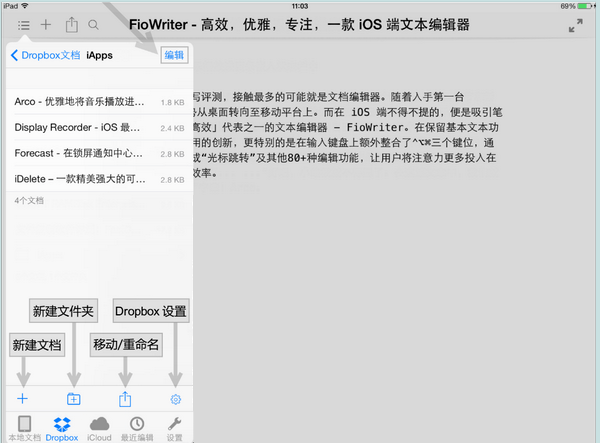Enter fullscreen with the expand arrows icon
Screen dimensions: 600x443
pos(576,25)
